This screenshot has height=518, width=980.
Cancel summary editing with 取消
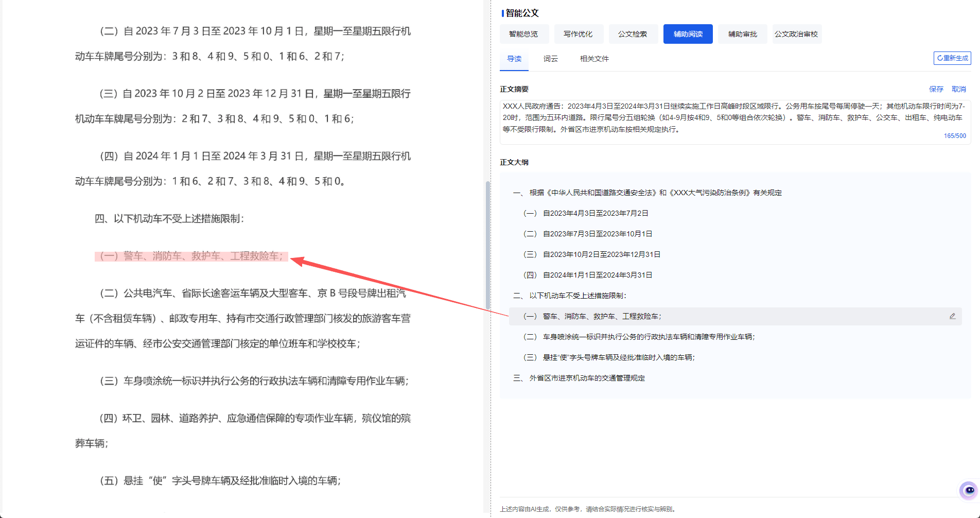click(x=958, y=89)
